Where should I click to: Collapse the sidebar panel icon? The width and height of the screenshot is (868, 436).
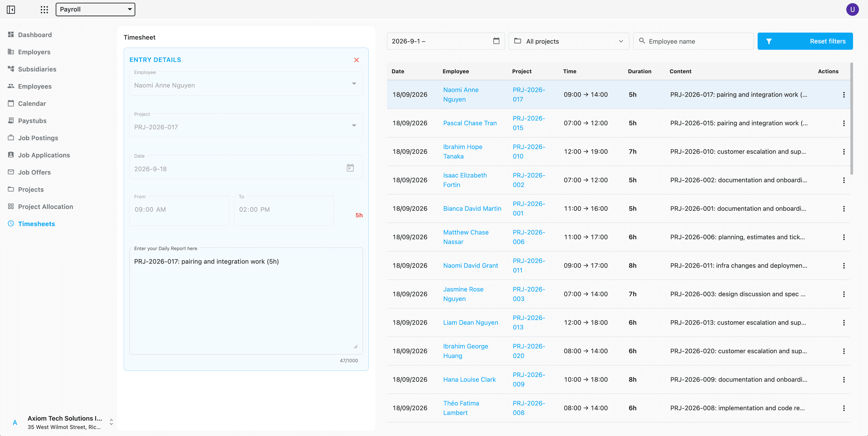click(11, 9)
